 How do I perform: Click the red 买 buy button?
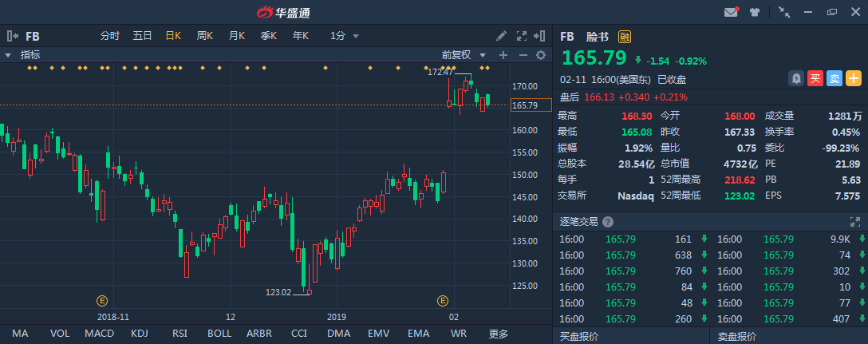tap(815, 78)
